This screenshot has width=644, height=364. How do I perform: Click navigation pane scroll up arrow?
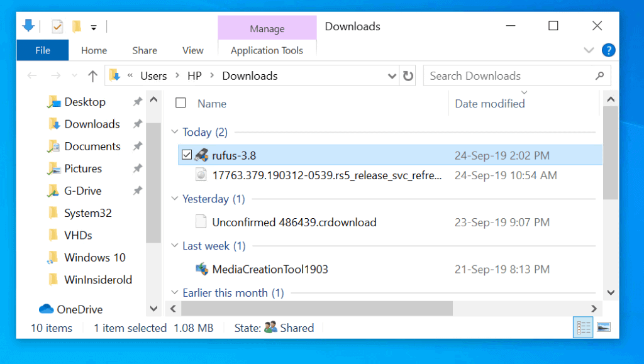[153, 100]
